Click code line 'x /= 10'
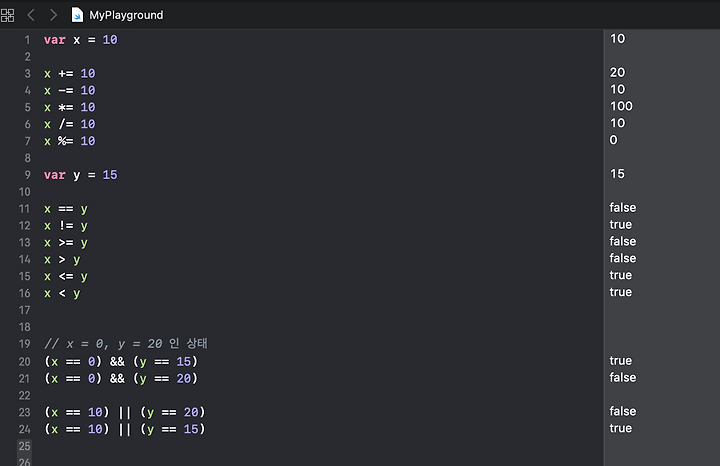The height and width of the screenshot is (466, 720). click(x=70, y=124)
